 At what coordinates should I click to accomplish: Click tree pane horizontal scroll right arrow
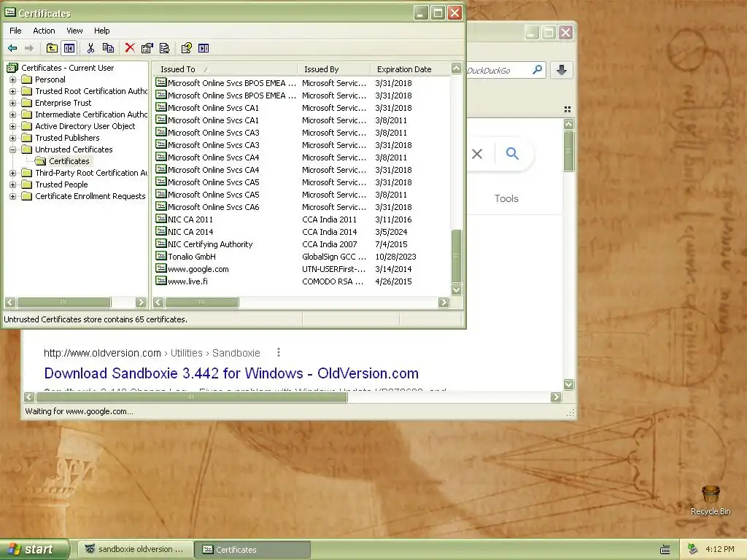[x=141, y=302]
